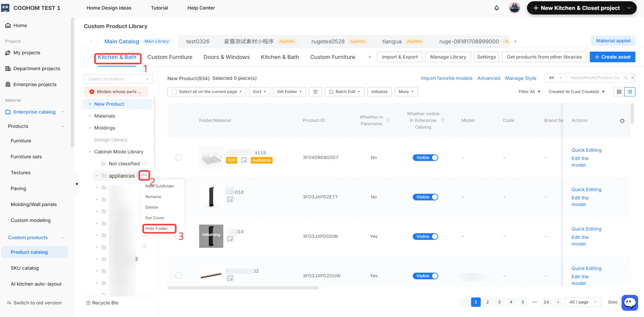Tick checkbox for product 3FO3JXPG2OUW
This screenshot has width=644, height=317.
(179, 275)
